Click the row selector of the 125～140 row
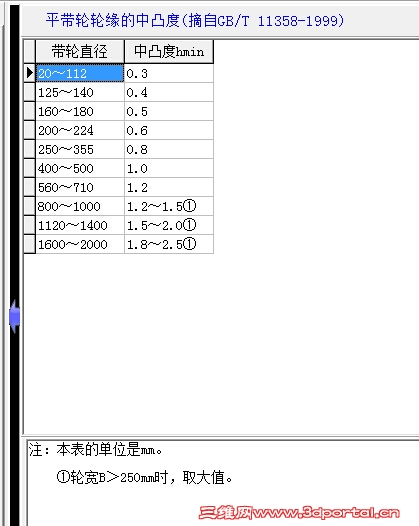This screenshot has height=526, width=419. pos(30,92)
